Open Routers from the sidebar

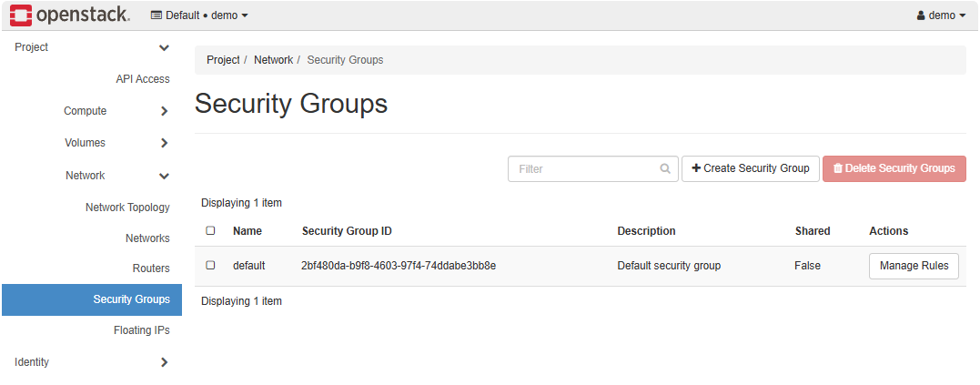pos(151,268)
